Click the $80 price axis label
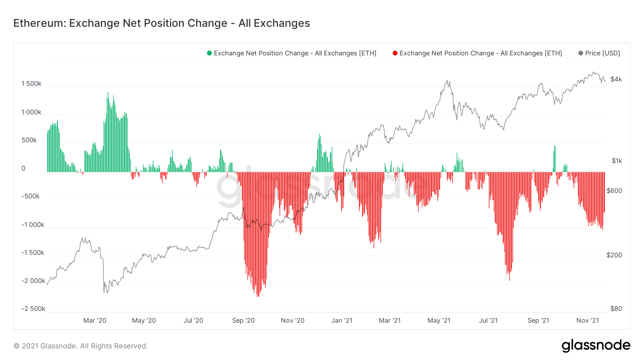 tap(616, 309)
